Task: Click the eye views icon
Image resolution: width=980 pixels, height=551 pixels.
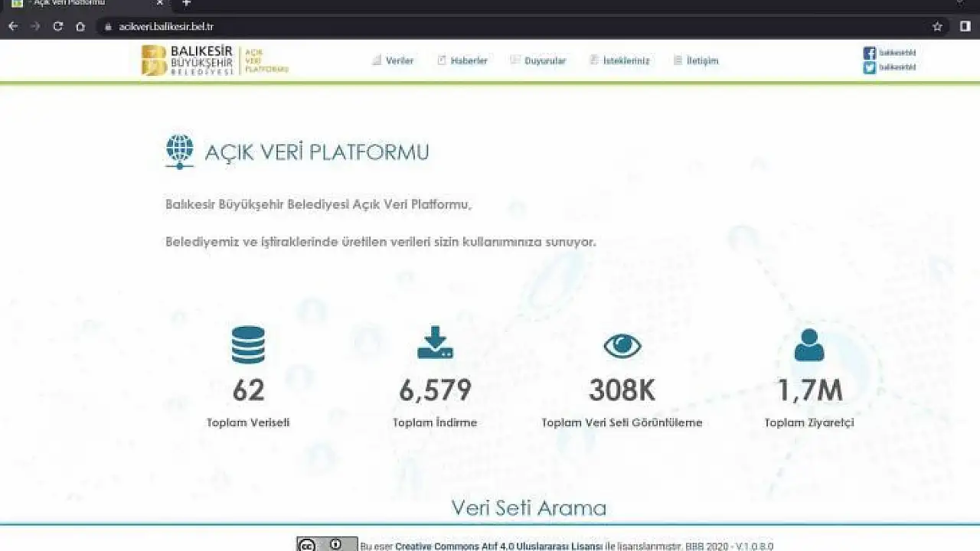Action: (x=622, y=346)
